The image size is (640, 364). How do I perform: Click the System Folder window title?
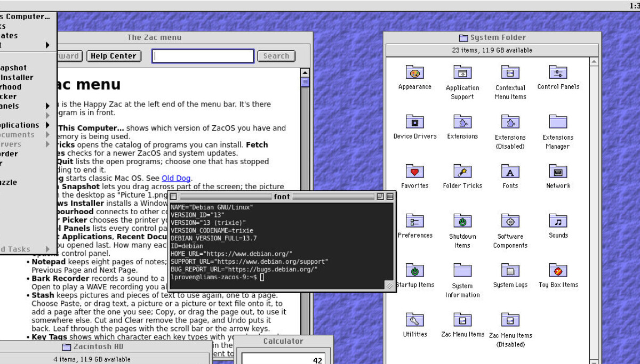[x=498, y=37]
